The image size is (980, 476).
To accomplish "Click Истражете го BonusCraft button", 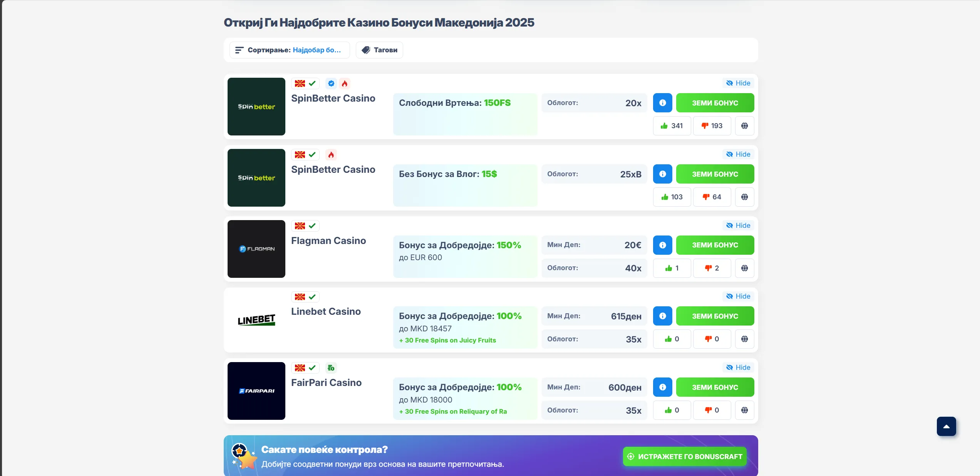I will tap(685, 456).
